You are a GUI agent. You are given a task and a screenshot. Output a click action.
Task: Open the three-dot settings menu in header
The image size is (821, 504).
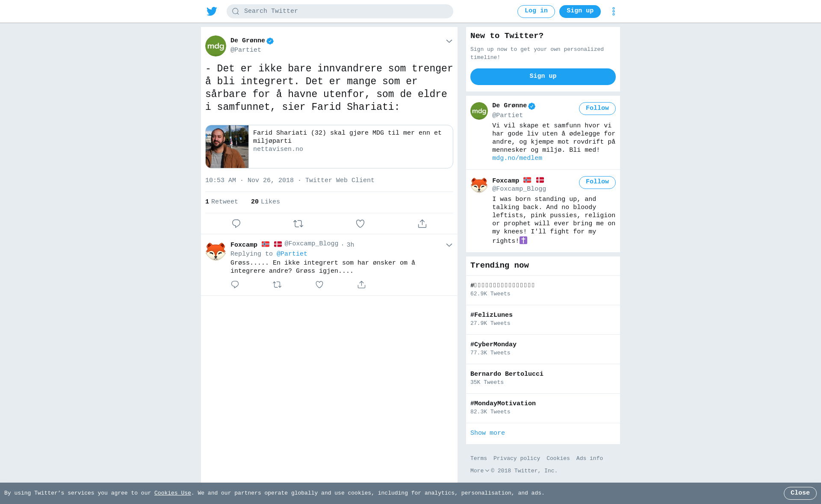613,11
